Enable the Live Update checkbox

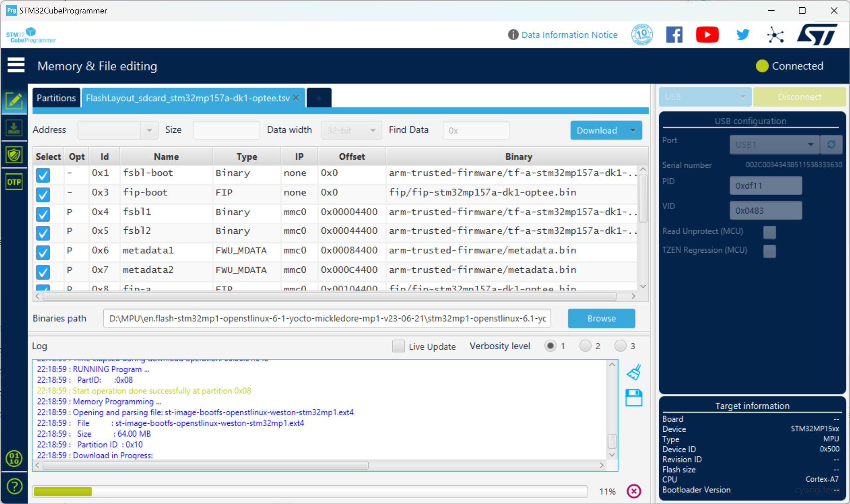(398, 346)
